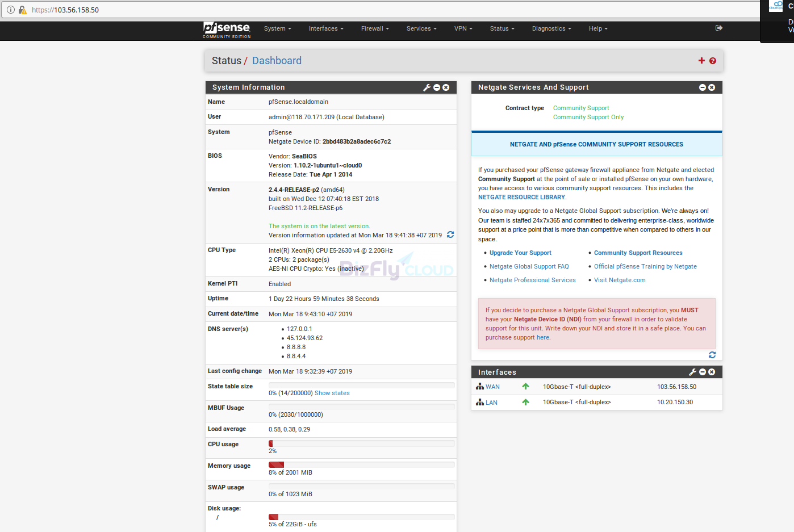Click the 2.4.4-RELEASE-p2 version text

[x=294, y=190]
